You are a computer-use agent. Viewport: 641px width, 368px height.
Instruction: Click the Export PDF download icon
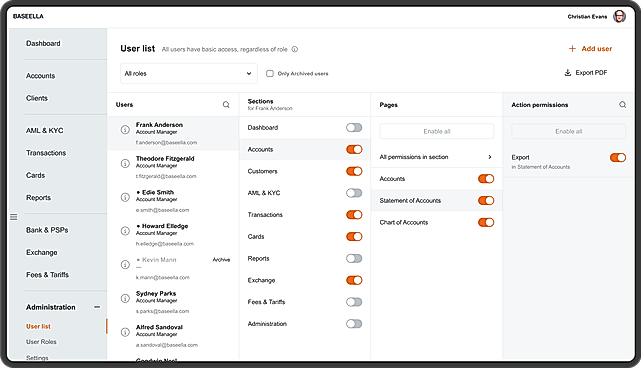pyautogui.click(x=567, y=73)
